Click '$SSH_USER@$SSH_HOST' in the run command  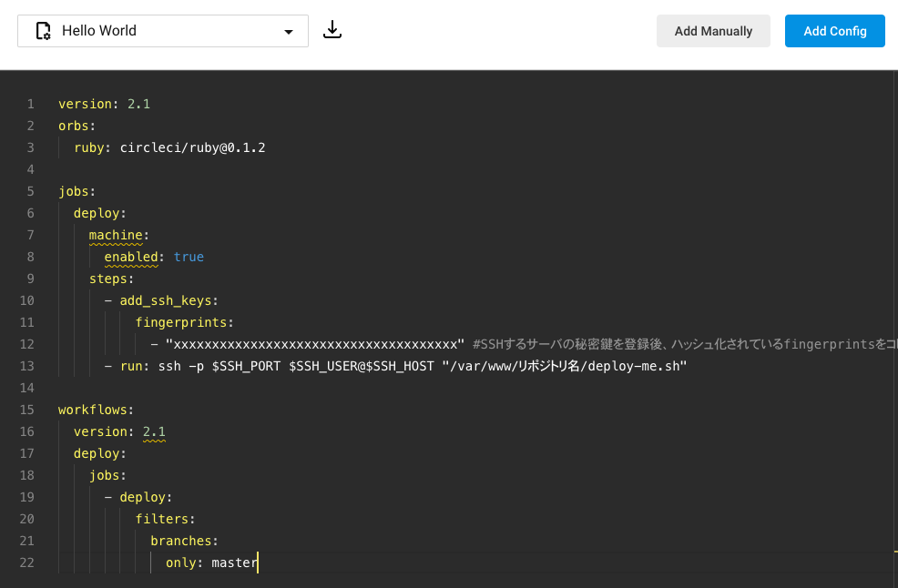coord(362,367)
